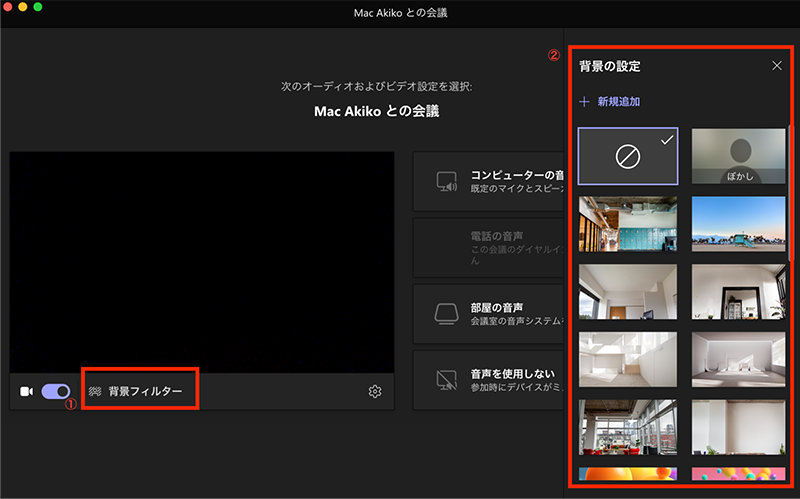800x499 pixels.
Task: Close the 背景の設定 panel
Action: 777,66
